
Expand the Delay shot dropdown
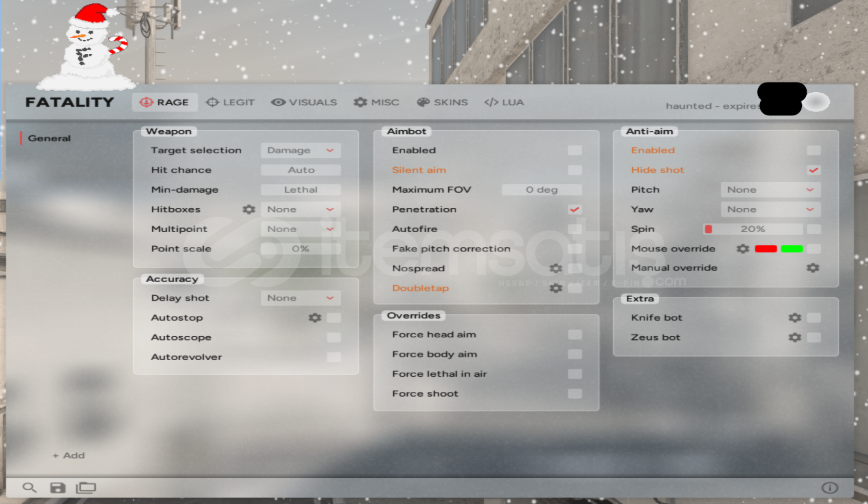[x=301, y=298]
